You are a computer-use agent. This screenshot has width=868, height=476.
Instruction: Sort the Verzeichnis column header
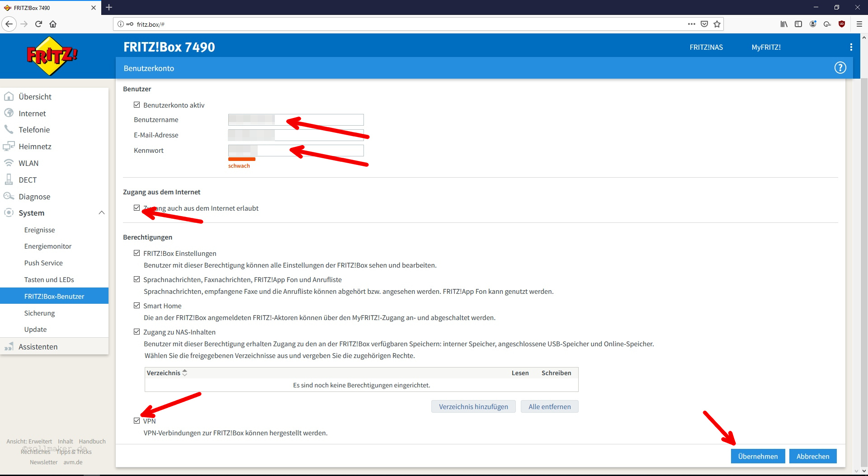pos(165,372)
